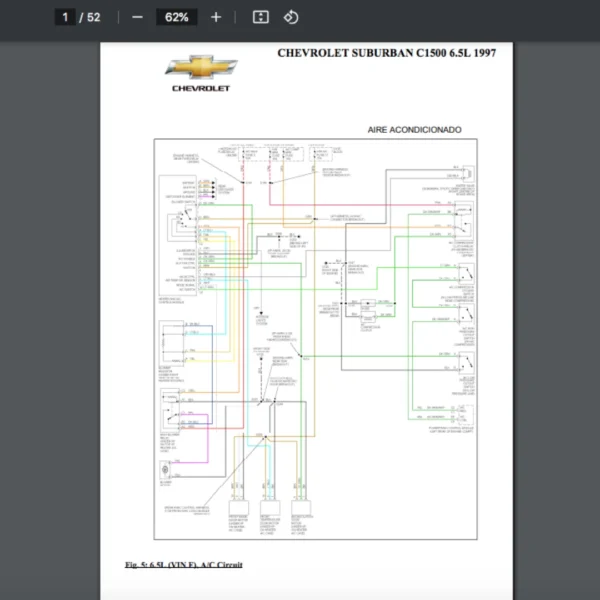Click the zoom in plus icon
Image resolution: width=600 pixels, height=600 pixels.
point(216,17)
